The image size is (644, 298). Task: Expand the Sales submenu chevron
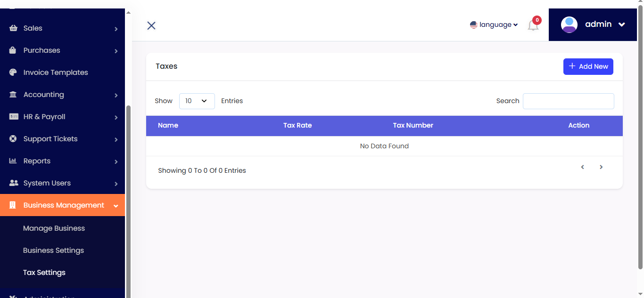pyautogui.click(x=116, y=29)
